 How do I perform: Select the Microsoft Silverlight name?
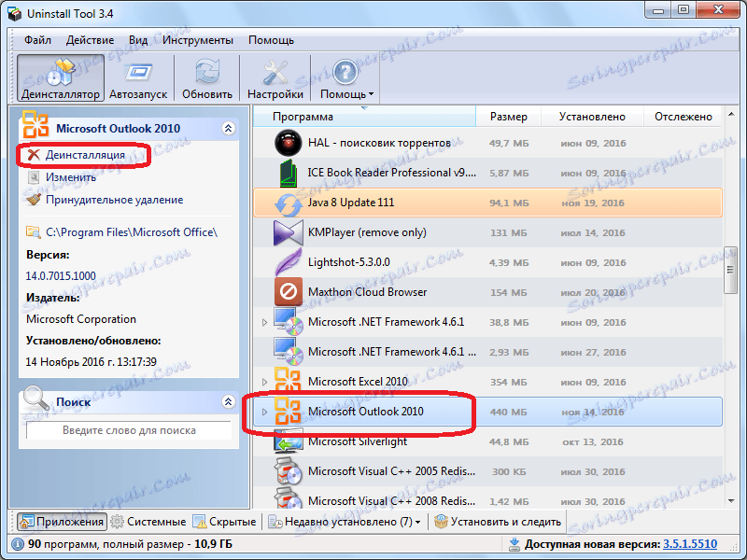tap(358, 441)
